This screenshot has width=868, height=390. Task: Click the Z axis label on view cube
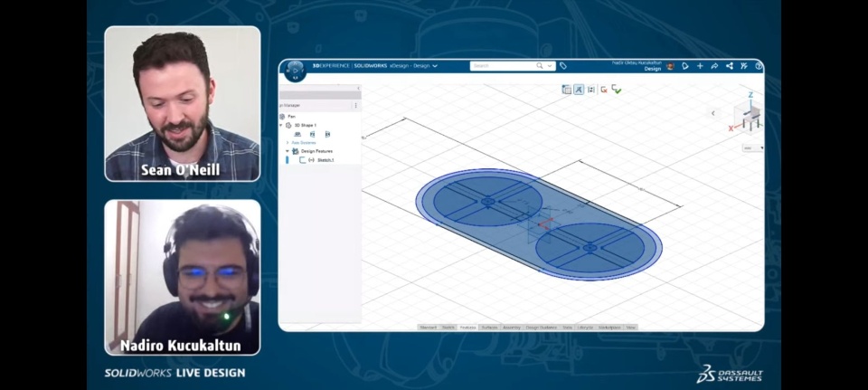pyautogui.click(x=750, y=95)
